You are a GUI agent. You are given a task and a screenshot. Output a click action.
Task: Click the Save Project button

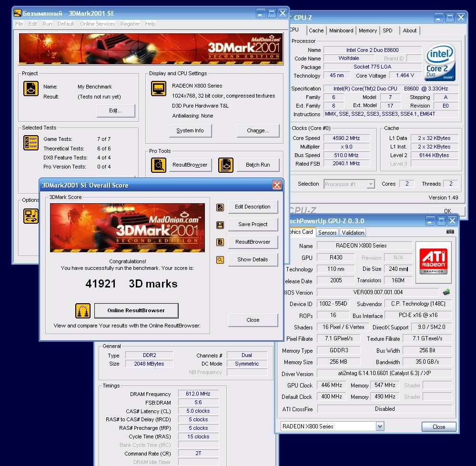click(253, 224)
